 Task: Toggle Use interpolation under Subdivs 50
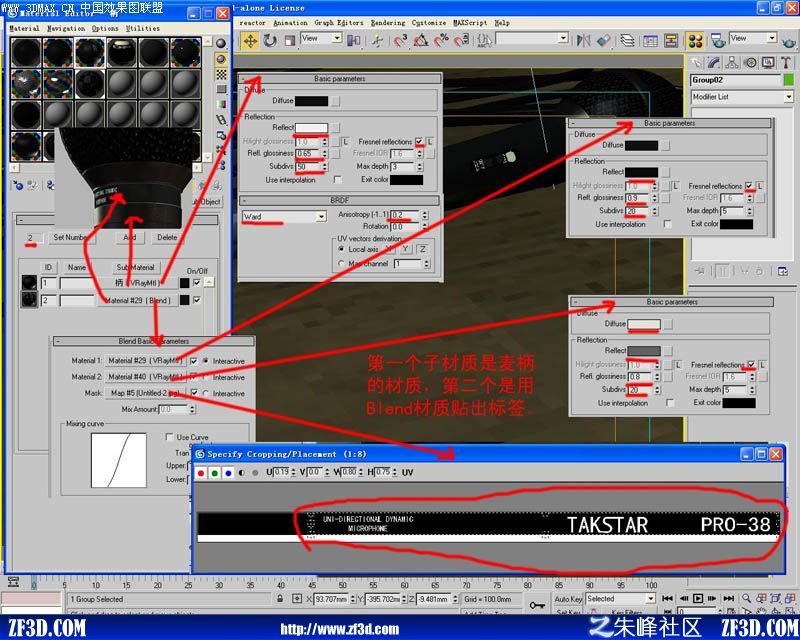click(337, 180)
